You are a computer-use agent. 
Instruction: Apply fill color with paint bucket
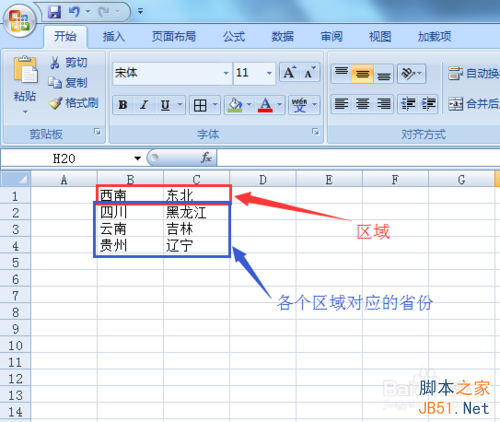click(235, 105)
